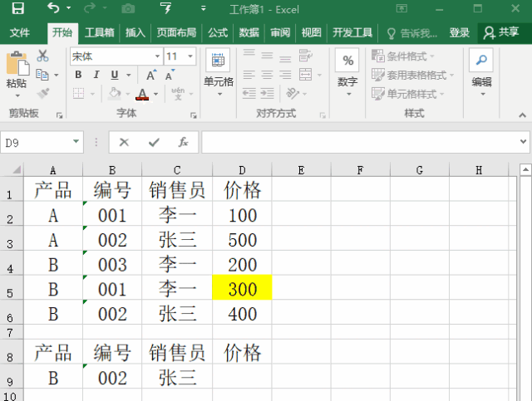Viewport: 532px width, 401px height.
Task: Open the 文件 menu
Action: pyautogui.click(x=20, y=32)
